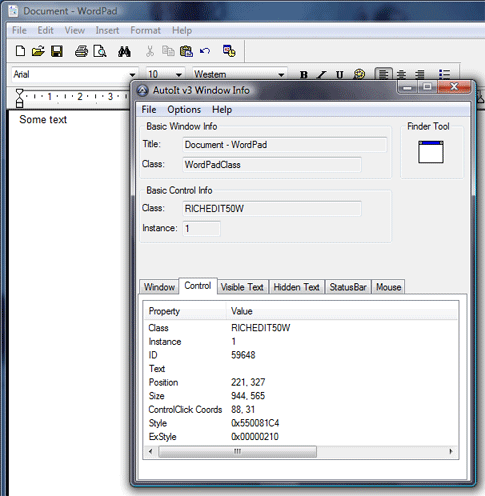Screen dimensions: 485x496
Task: Click the control Class field showing RICHEDIT50W
Action: 272,209
